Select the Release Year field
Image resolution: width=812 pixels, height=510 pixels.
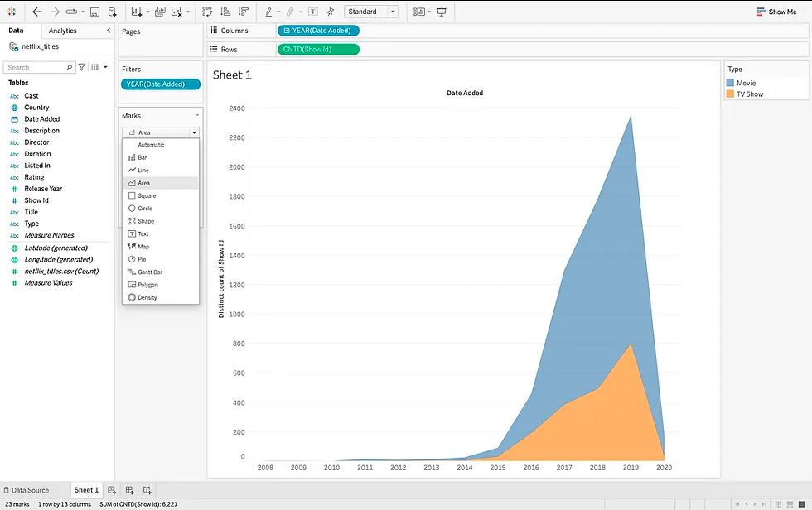click(43, 189)
